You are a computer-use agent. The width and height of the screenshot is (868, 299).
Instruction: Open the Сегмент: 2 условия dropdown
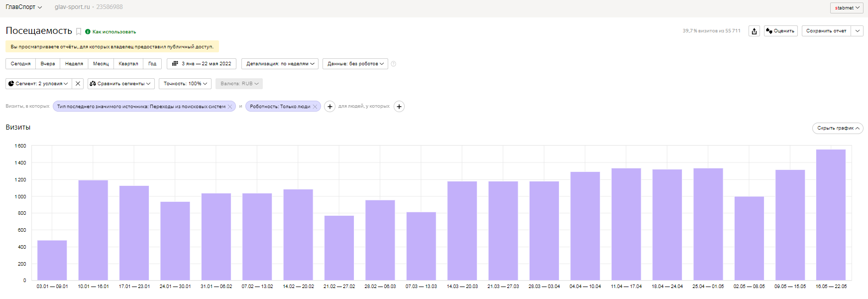click(39, 84)
